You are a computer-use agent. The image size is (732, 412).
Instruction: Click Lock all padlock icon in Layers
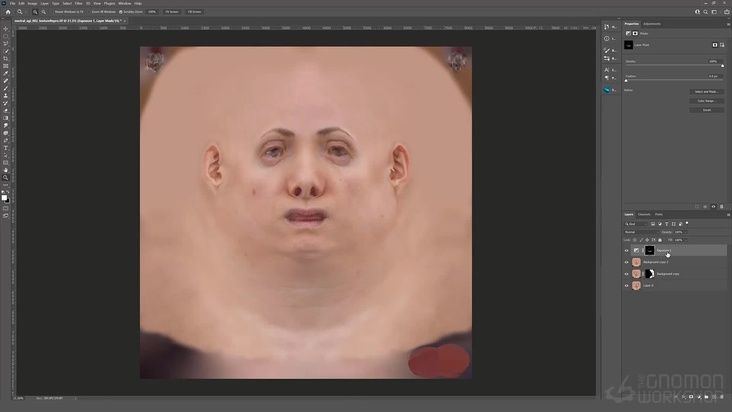click(660, 240)
